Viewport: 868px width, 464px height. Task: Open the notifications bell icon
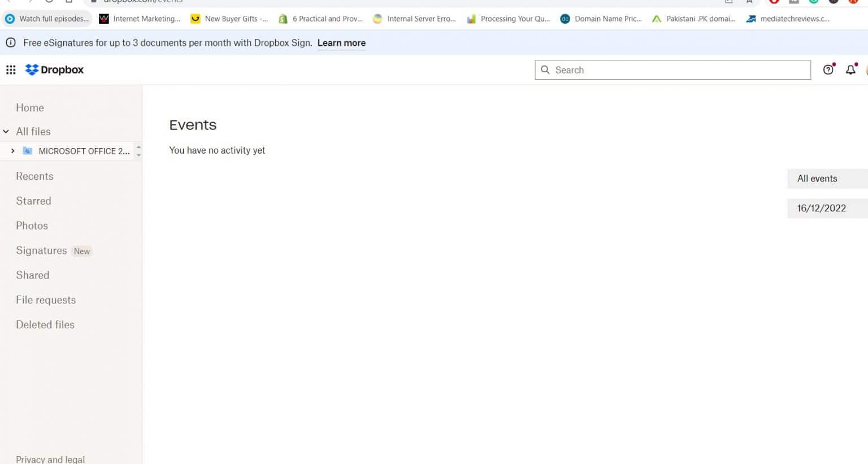point(850,70)
